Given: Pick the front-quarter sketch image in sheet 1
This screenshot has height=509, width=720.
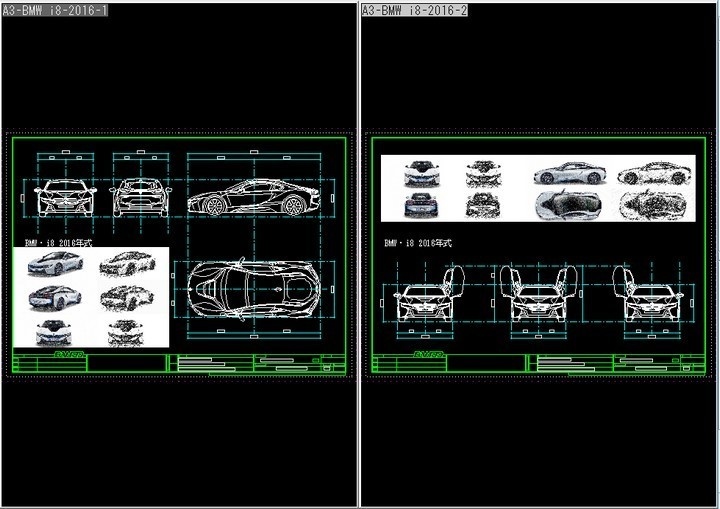Looking at the screenshot, I should [127, 264].
